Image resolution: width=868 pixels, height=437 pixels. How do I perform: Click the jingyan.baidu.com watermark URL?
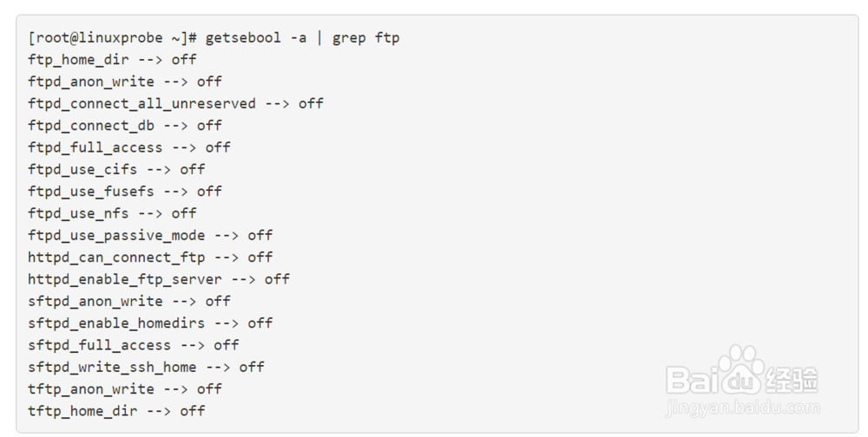[743, 407]
